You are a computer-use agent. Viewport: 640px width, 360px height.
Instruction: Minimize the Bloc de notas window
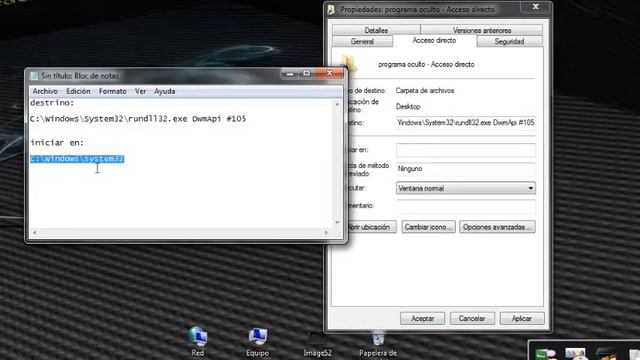[290, 74]
